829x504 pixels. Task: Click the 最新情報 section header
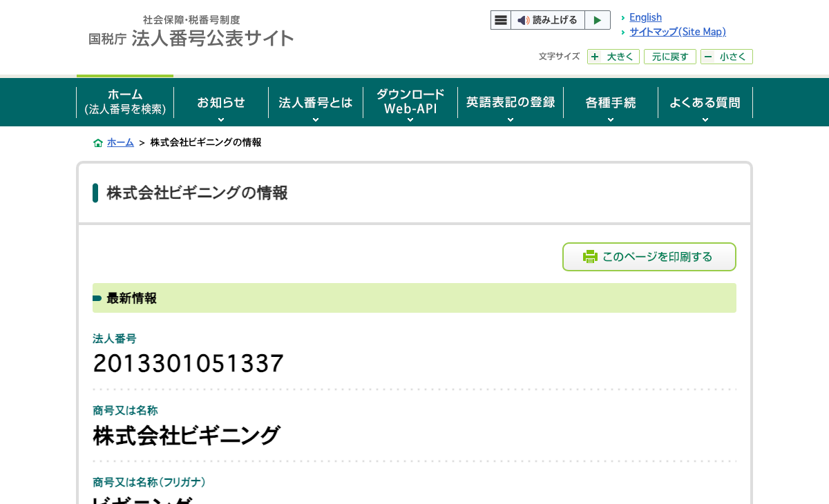point(414,298)
